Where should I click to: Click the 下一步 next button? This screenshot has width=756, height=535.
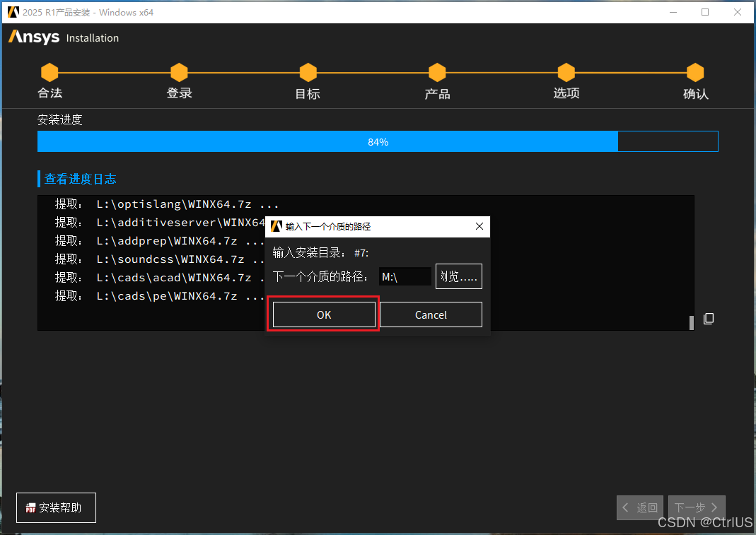tap(696, 507)
